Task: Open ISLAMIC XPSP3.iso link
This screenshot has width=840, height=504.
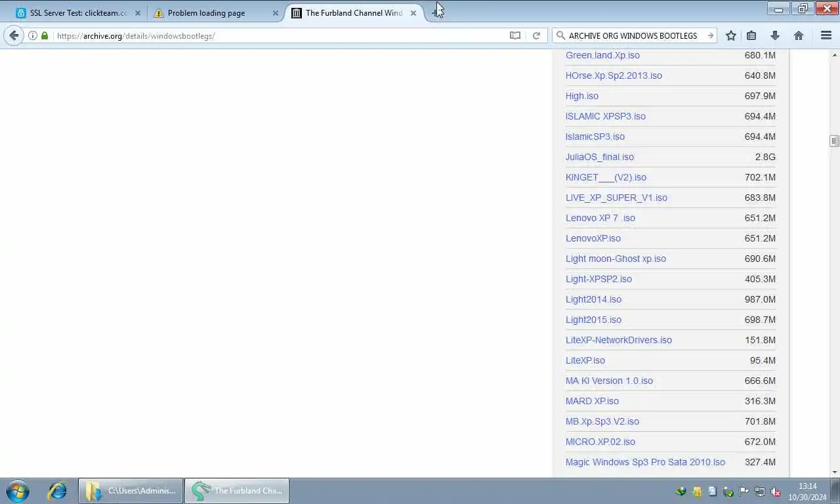Action: 606,116
